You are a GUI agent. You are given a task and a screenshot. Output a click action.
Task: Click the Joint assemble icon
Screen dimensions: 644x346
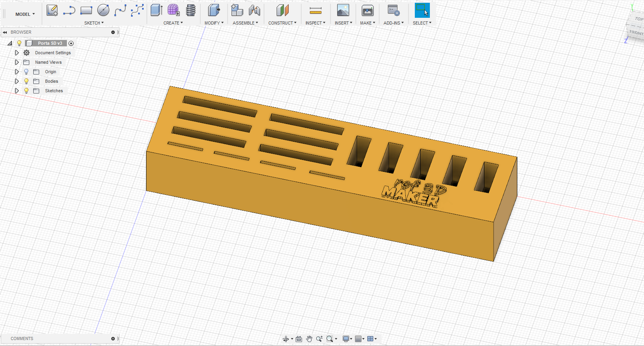[x=255, y=10]
